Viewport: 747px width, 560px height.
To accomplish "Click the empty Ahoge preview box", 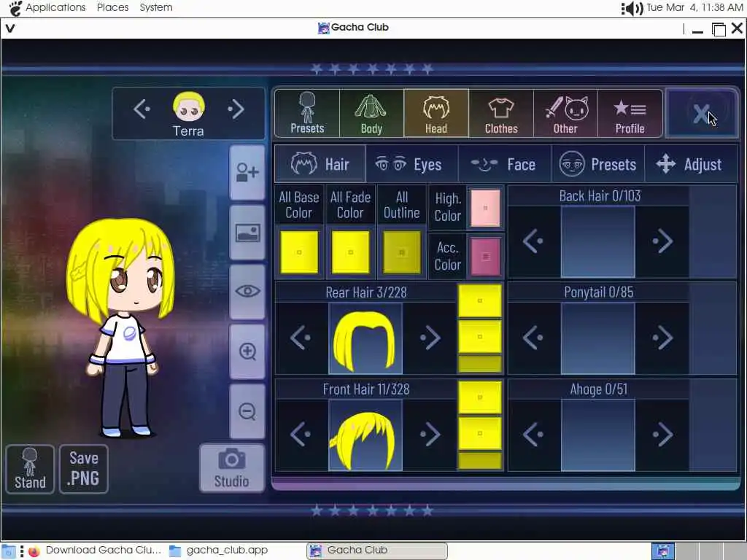I will (x=598, y=435).
